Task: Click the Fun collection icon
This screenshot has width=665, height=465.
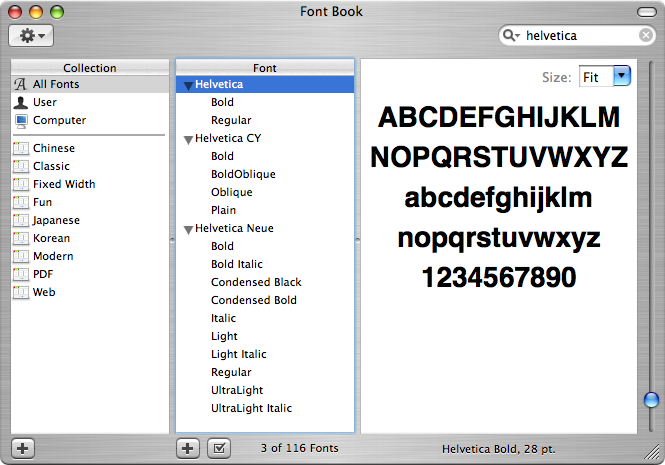Action: (21, 202)
